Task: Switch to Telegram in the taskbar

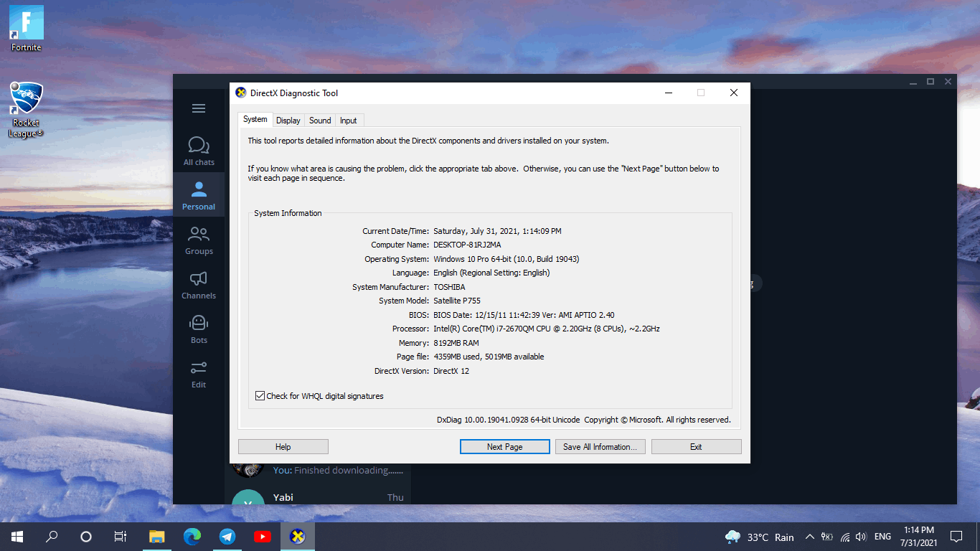Action: click(x=227, y=536)
